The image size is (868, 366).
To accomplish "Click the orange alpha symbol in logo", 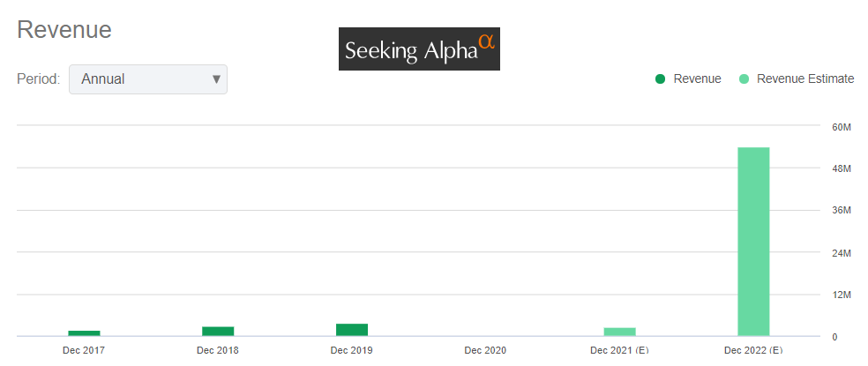I will 486,41.
